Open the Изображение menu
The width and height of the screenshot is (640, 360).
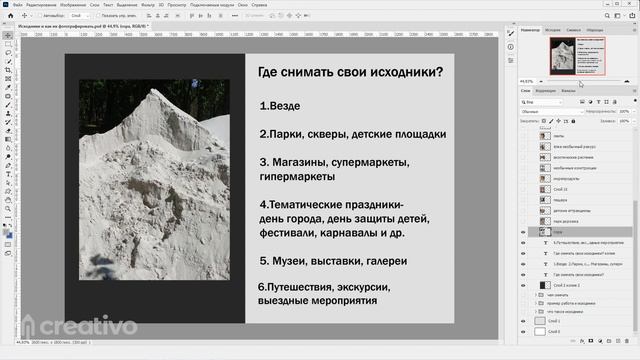click(73, 5)
